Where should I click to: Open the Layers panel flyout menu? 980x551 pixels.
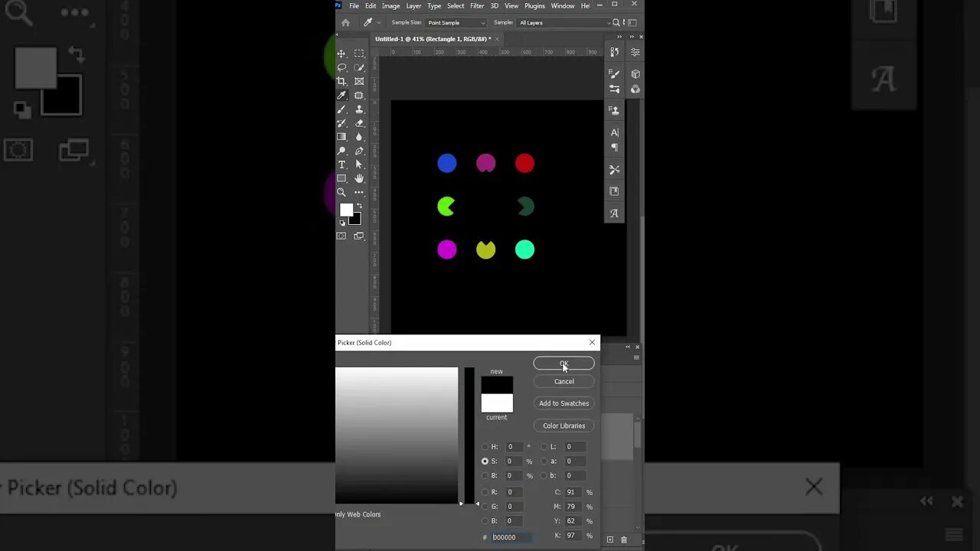coord(635,357)
